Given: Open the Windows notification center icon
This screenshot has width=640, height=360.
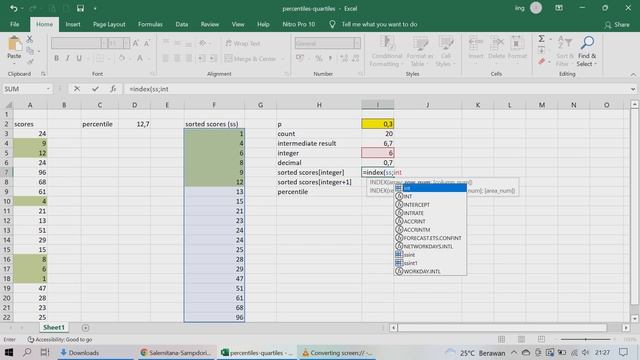Looking at the screenshot, I should (x=623, y=352).
